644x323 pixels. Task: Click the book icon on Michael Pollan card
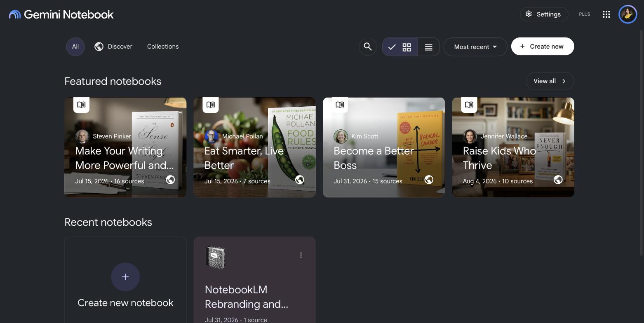click(211, 105)
